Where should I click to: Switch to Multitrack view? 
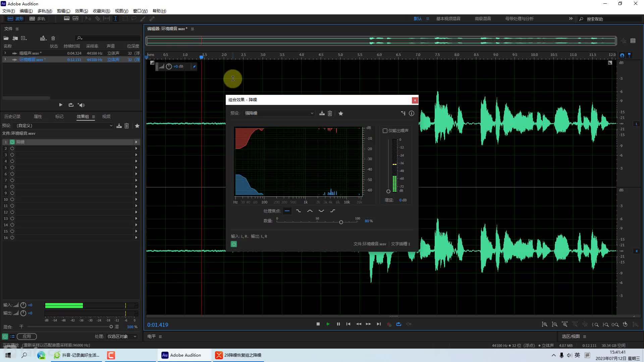37,19
